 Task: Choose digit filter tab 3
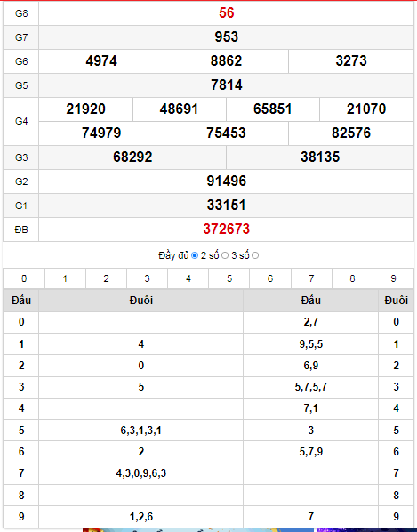147,278
